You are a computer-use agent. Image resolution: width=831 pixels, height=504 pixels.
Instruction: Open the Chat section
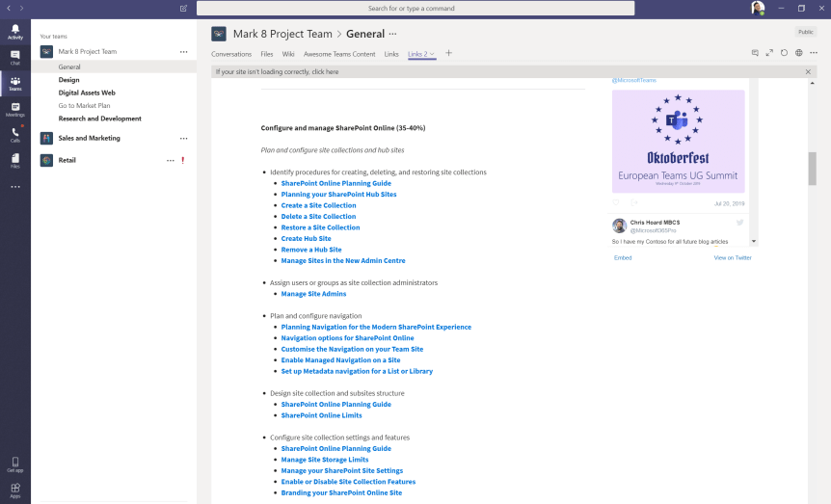coord(14,57)
